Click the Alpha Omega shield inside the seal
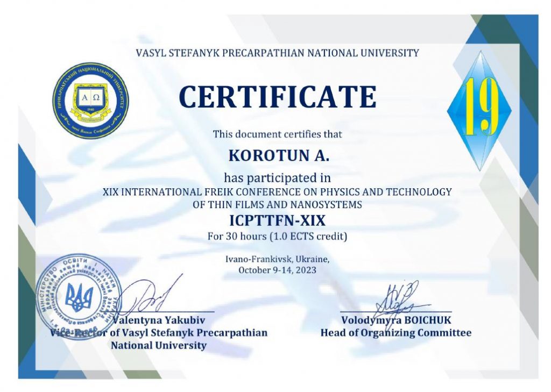This screenshot has width=551, height=392. point(90,98)
